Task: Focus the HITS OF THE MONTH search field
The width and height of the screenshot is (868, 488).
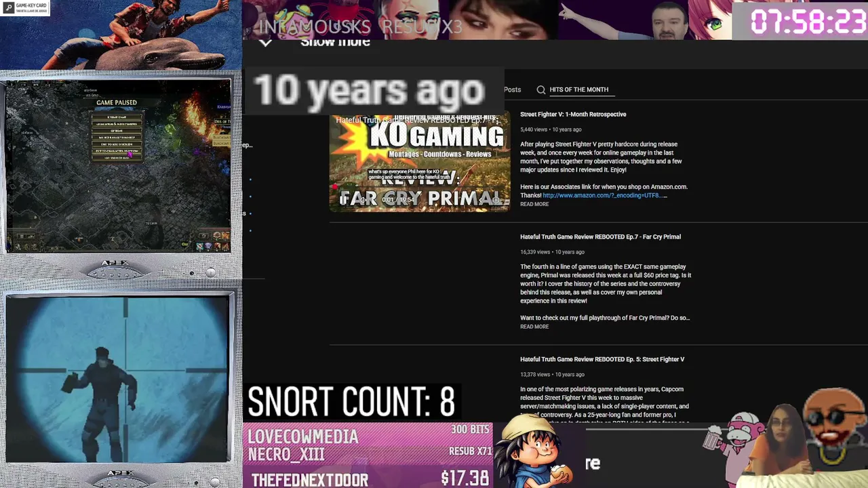Action: 582,89
